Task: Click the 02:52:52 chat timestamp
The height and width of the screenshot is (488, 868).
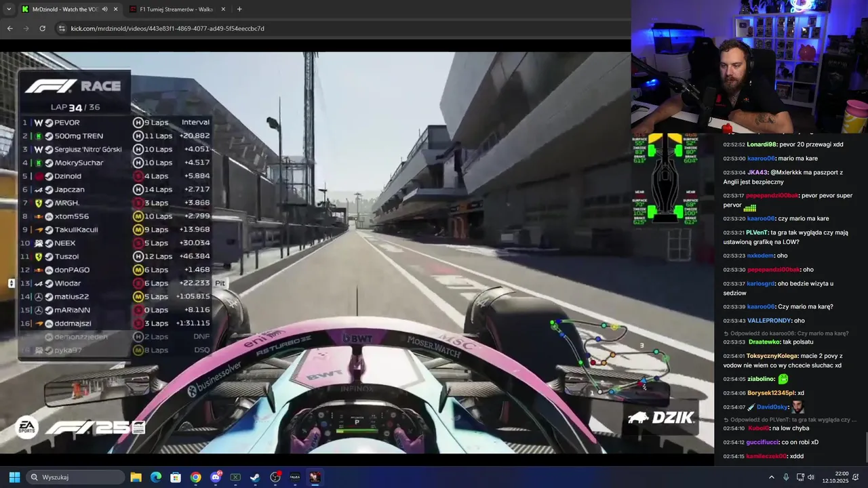Action: (734, 144)
